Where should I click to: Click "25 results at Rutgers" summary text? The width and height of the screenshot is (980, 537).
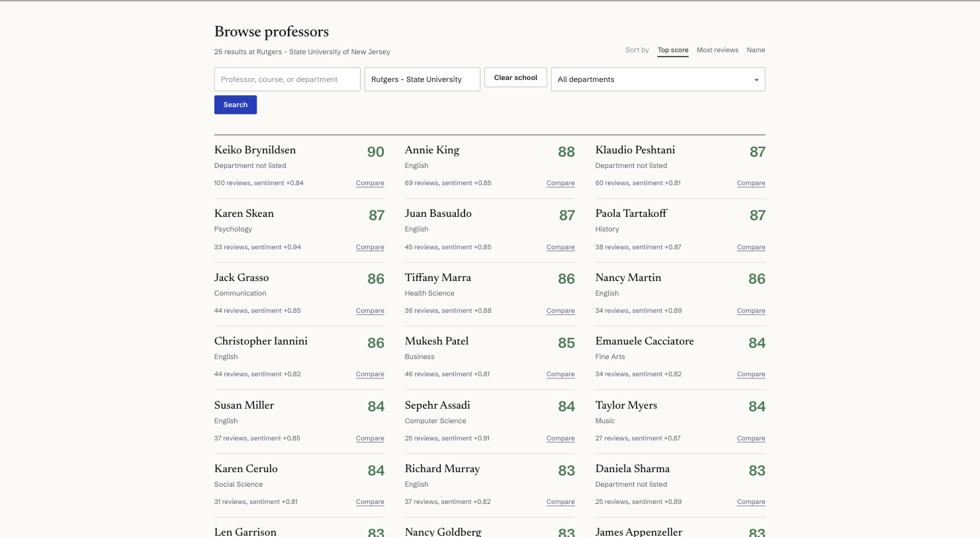(302, 52)
